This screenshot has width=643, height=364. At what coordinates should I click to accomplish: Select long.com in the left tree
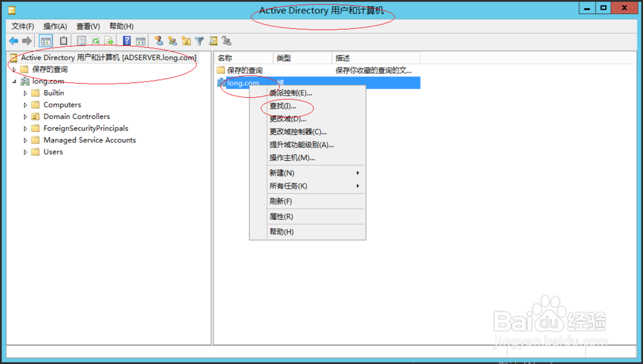click(48, 81)
